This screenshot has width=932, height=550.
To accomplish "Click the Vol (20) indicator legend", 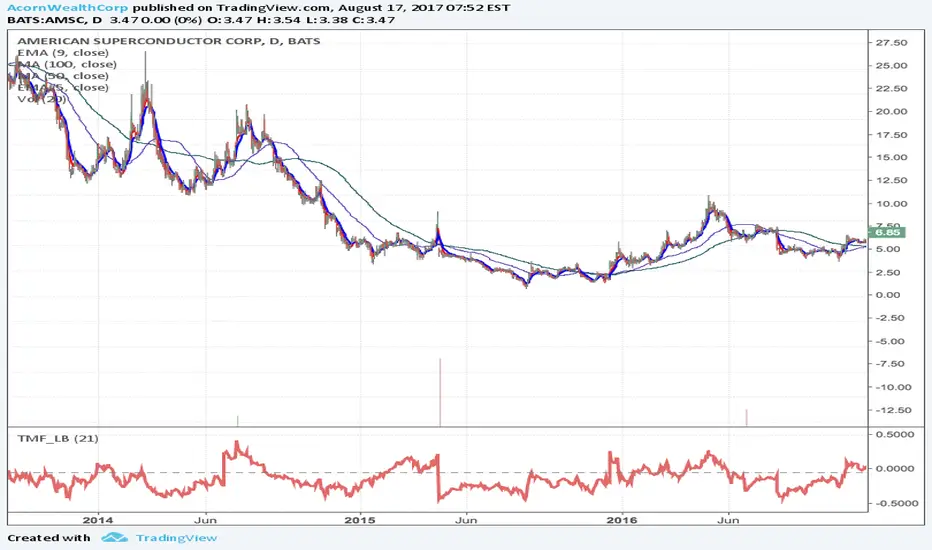I will (x=42, y=99).
